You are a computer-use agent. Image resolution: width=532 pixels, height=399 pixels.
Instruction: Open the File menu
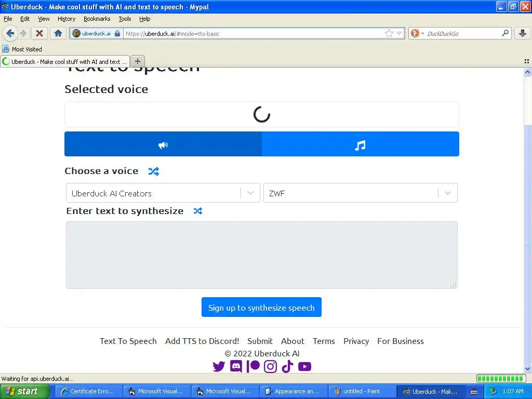click(x=8, y=19)
